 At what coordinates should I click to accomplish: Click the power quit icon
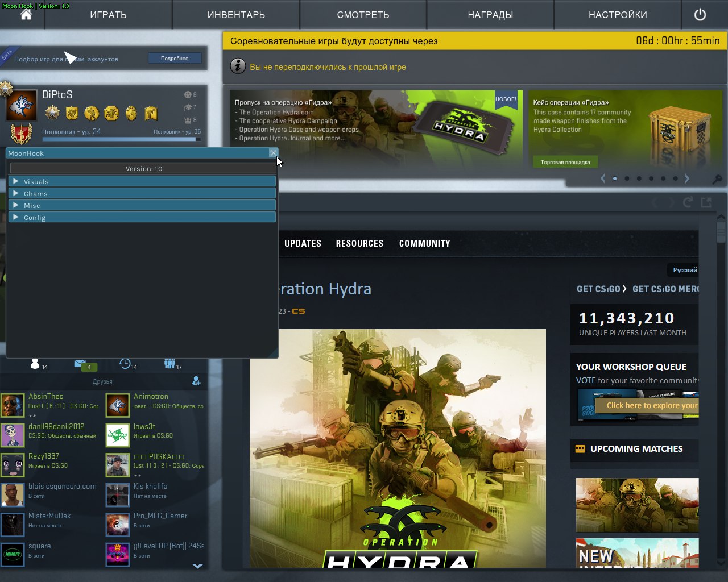coord(700,15)
